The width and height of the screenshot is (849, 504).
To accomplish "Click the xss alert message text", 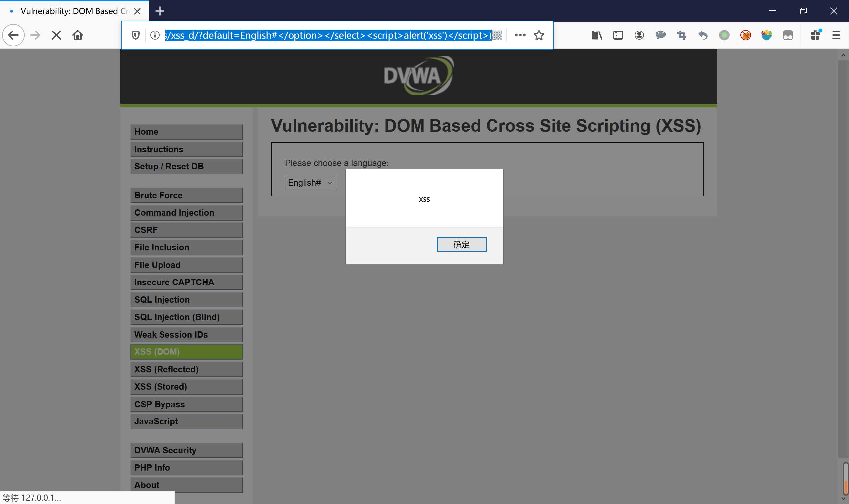I will pyautogui.click(x=424, y=199).
